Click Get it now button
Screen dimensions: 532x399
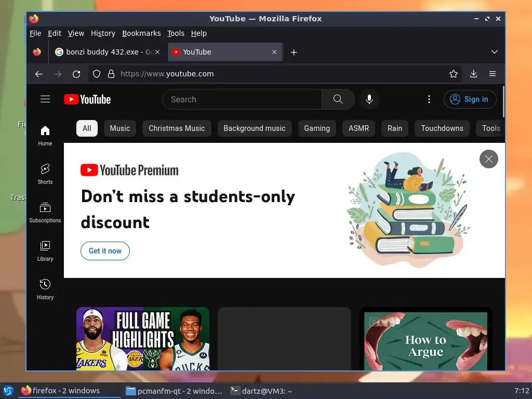(105, 251)
